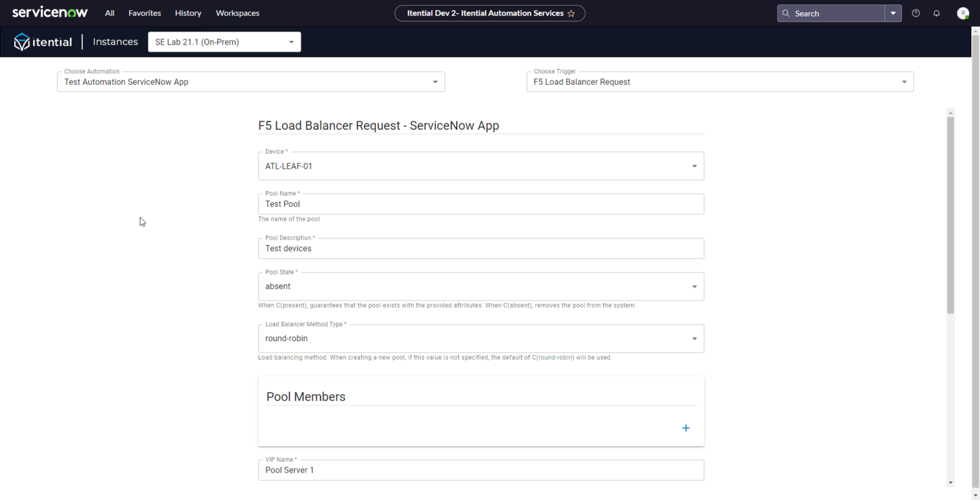Star the Itential Automation Services favorite
980x500 pixels.
[572, 13]
